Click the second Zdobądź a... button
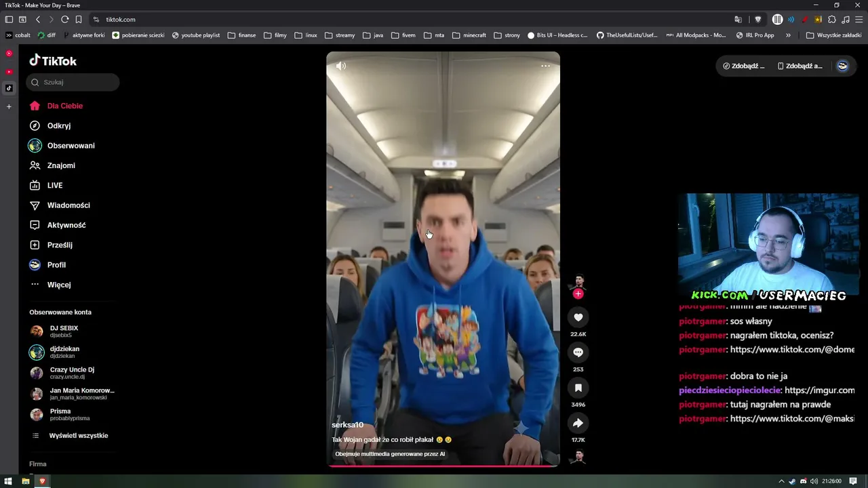 [800, 66]
